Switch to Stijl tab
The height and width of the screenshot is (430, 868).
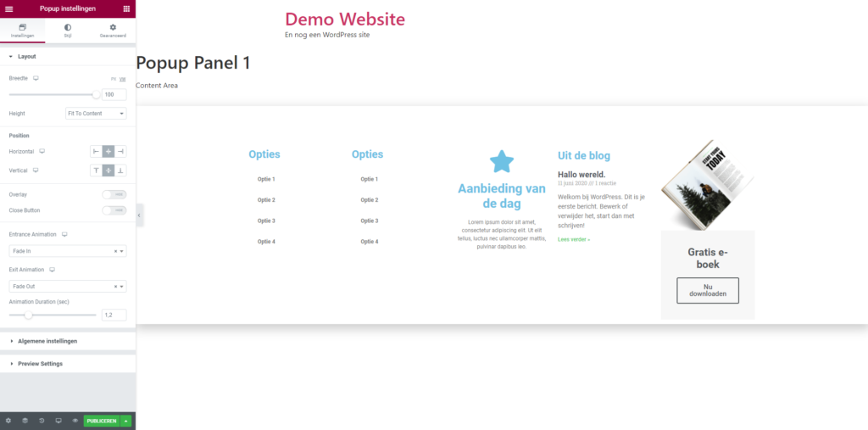tap(68, 31)
